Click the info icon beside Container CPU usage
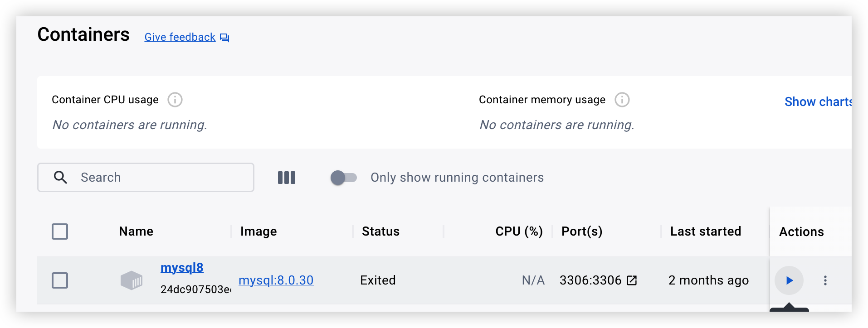Viewport: 868px width, 328px height. (x=175, y=100)
